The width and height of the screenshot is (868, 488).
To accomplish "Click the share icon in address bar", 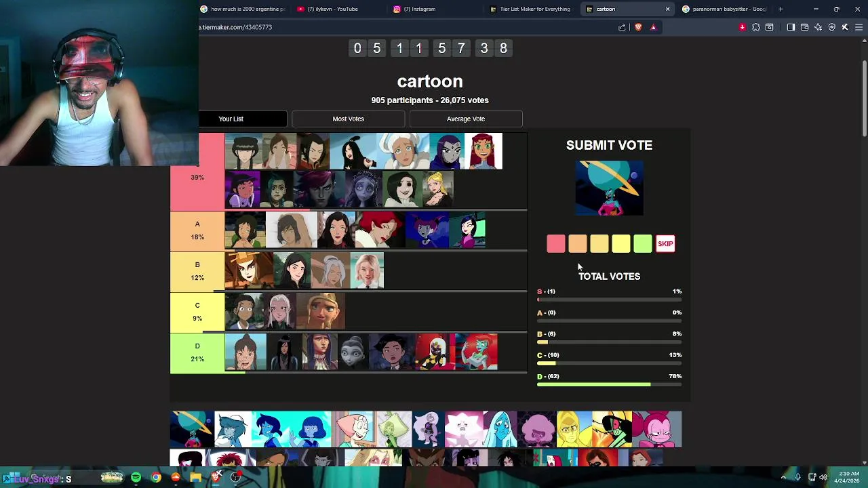I will pyautogui.click(x=622, y=27).
